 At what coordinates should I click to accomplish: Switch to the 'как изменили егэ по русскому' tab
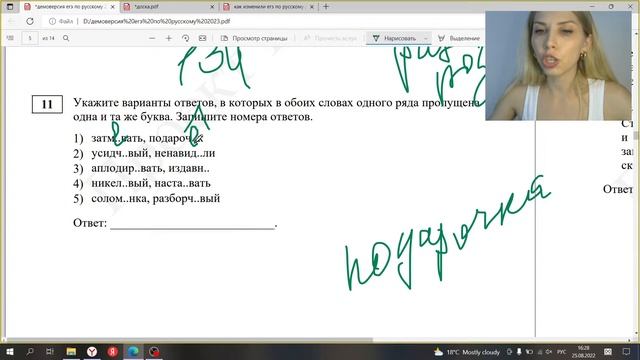269,7
